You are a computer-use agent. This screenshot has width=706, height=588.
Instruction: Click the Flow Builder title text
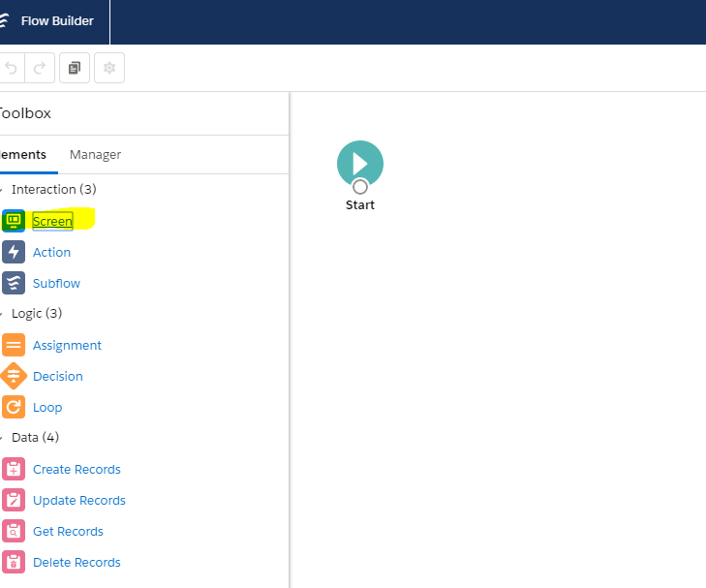[57, 20]
